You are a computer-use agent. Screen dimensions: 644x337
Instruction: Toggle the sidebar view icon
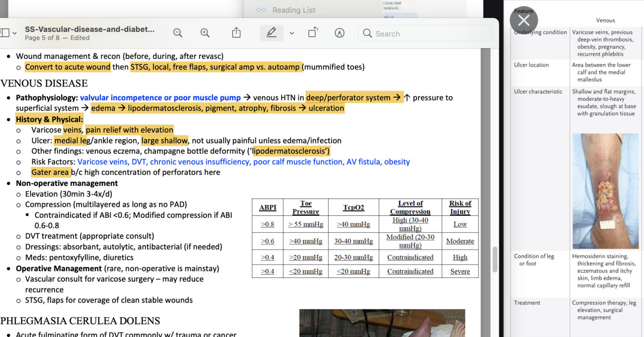coord(4,33)
